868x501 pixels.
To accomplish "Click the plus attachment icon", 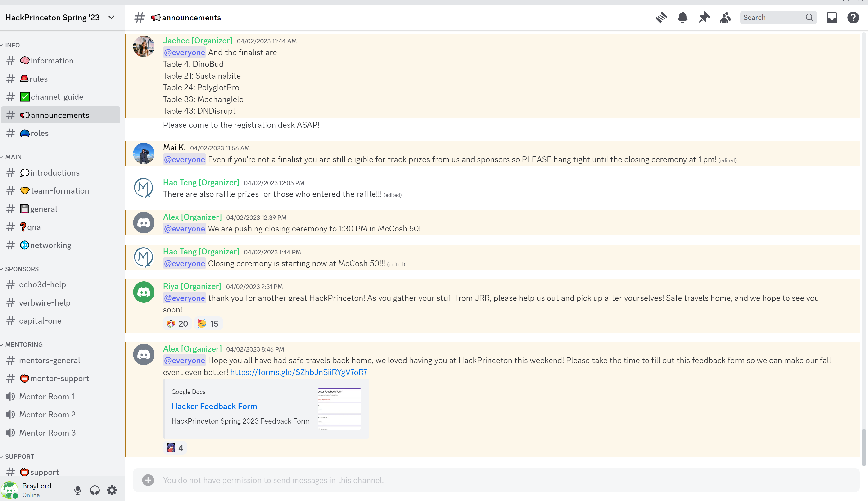I will click(148, 480).
